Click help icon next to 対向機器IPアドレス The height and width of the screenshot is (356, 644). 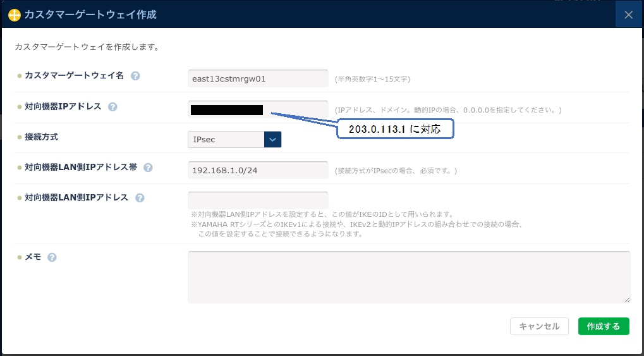pyautogui.click(x=112, y=107)
